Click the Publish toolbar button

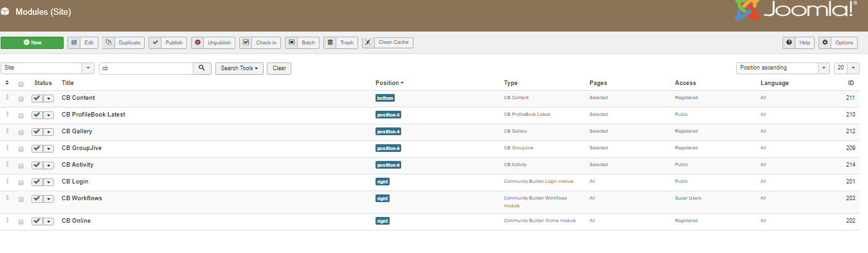click(168, 42)
